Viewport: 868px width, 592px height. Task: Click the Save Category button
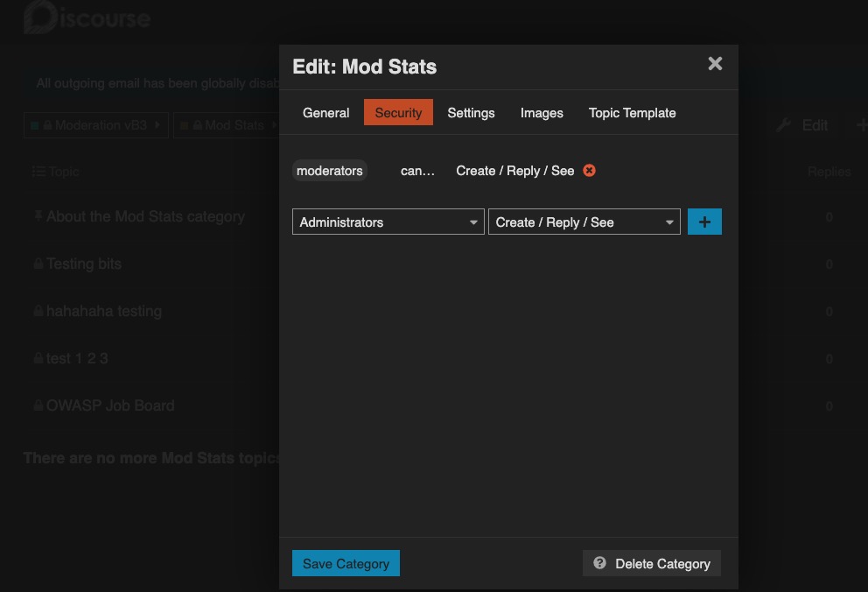(x=346, y=563)
